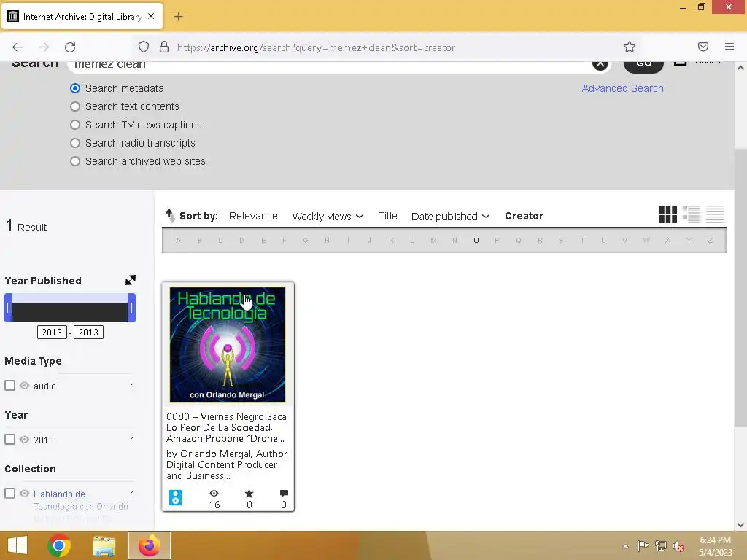Select the Internet Archive browser tab

point(82,17)
